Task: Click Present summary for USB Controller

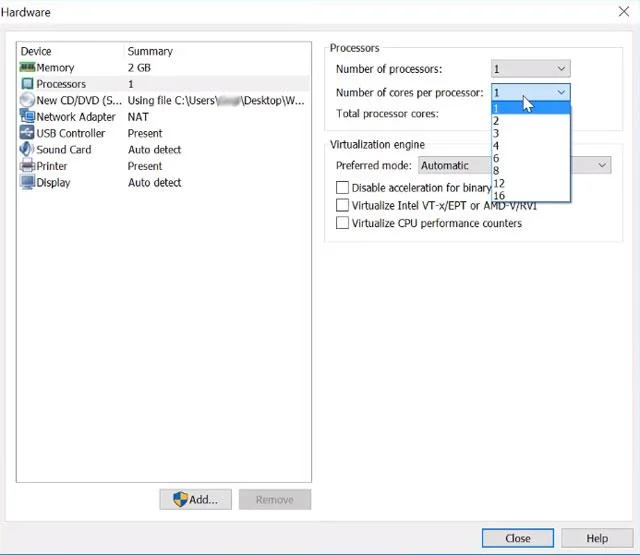Action: (x=145, y=133)
